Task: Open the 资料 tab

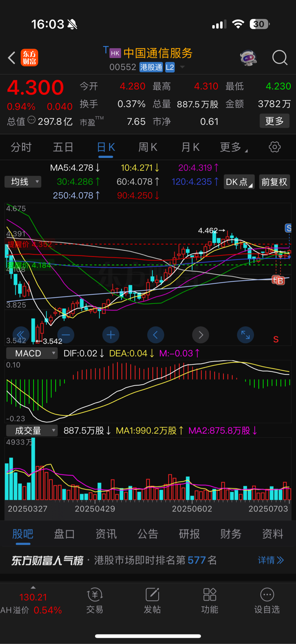Action: click(x=272, y=534)
